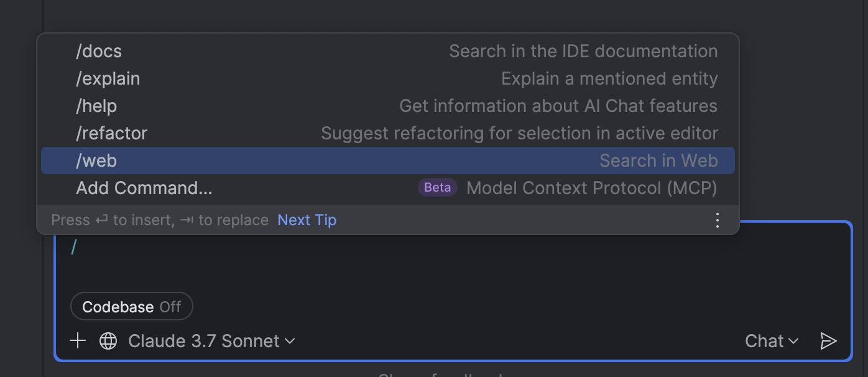Click Search in the IDE documentation description

pyautogui.click(x=583, y=51)
